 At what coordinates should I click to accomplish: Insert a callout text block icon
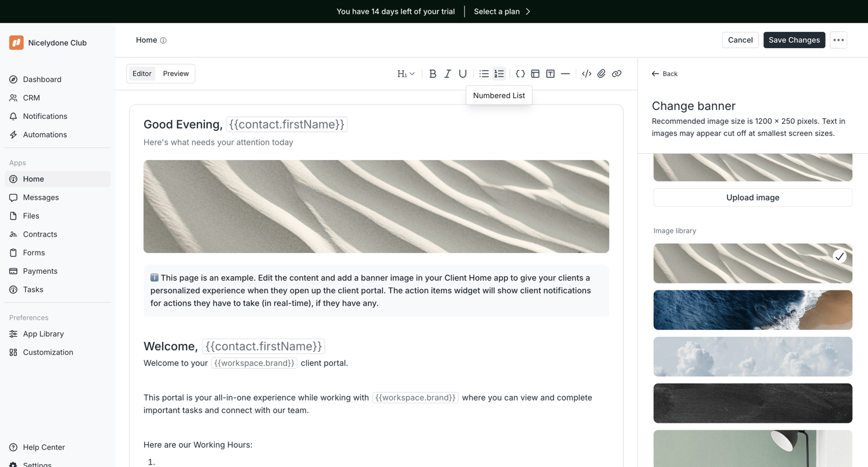pyautogui.click(x=550, y=73)
